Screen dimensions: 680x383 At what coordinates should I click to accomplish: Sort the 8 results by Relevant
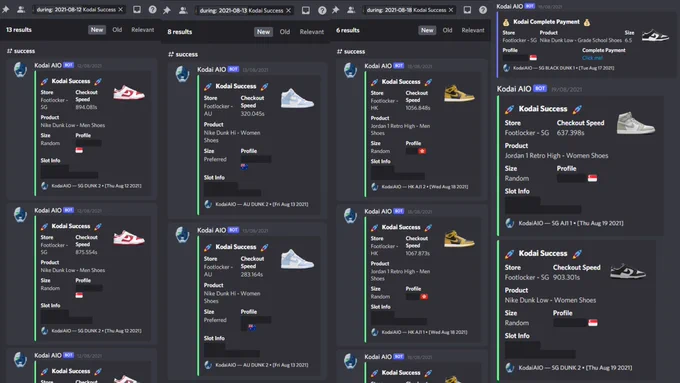pos(311,32)
